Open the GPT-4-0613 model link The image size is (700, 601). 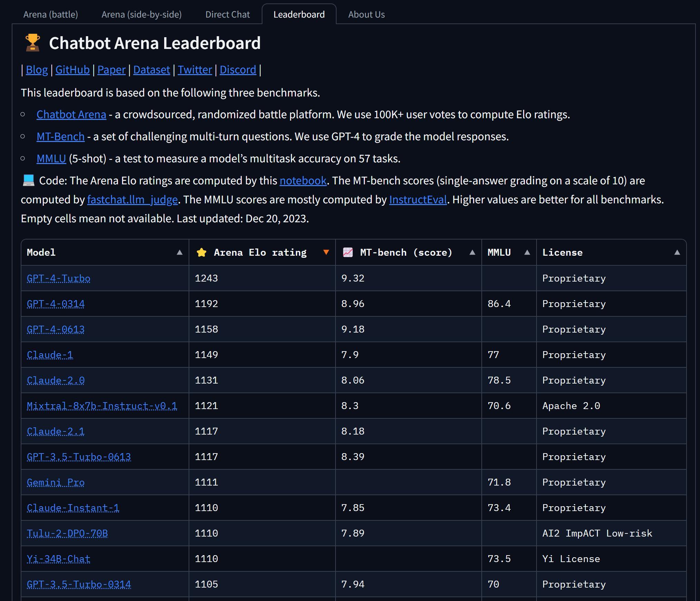56,329
